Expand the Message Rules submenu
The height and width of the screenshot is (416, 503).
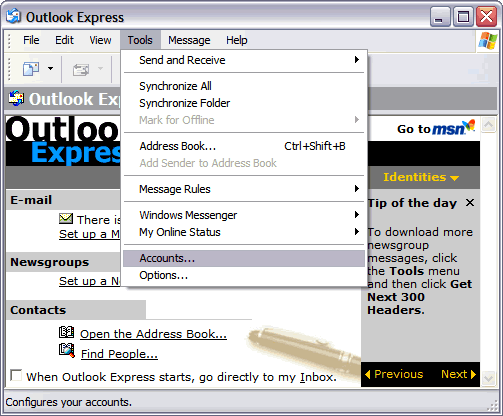pyautogui.click(x=244, y=189)
